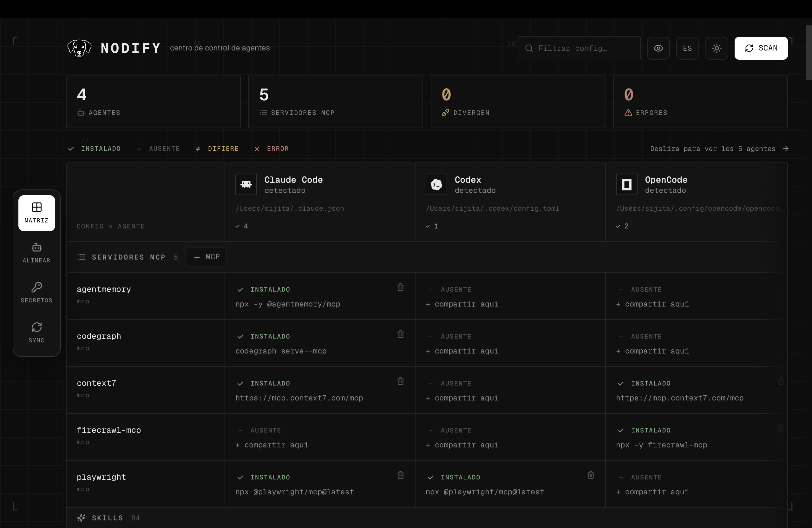Image resolution: width=812 pixels, height=528 pixels.
Task: Click the Skills sparkle icon
Action: [81, 518]
